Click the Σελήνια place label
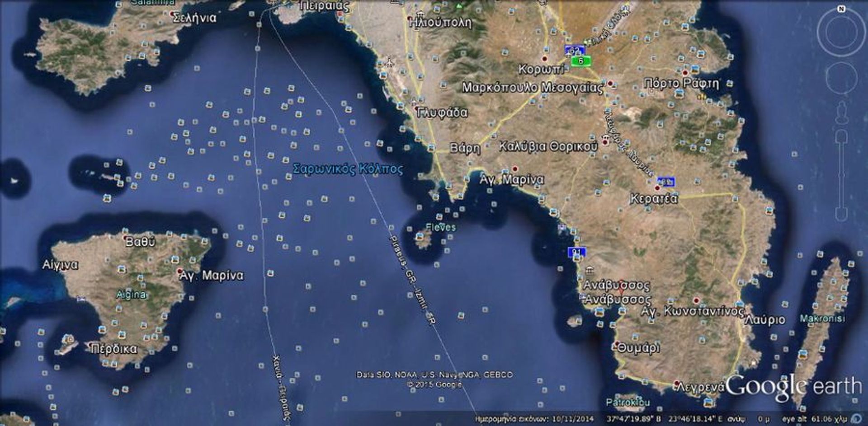The height and width of the screenshot is (426, 868). 195,18
